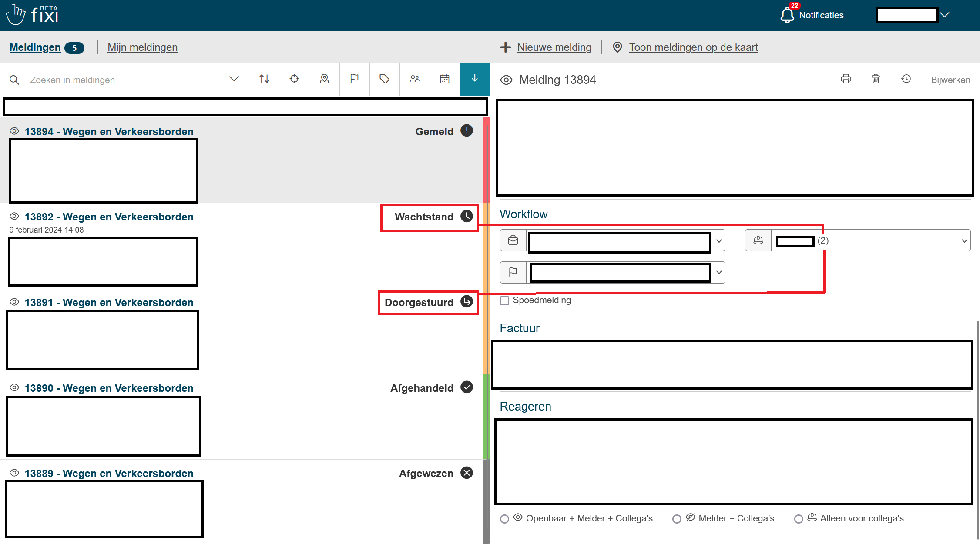Open the account dropdown at top right
980x544 pixels.
[945, 15]
